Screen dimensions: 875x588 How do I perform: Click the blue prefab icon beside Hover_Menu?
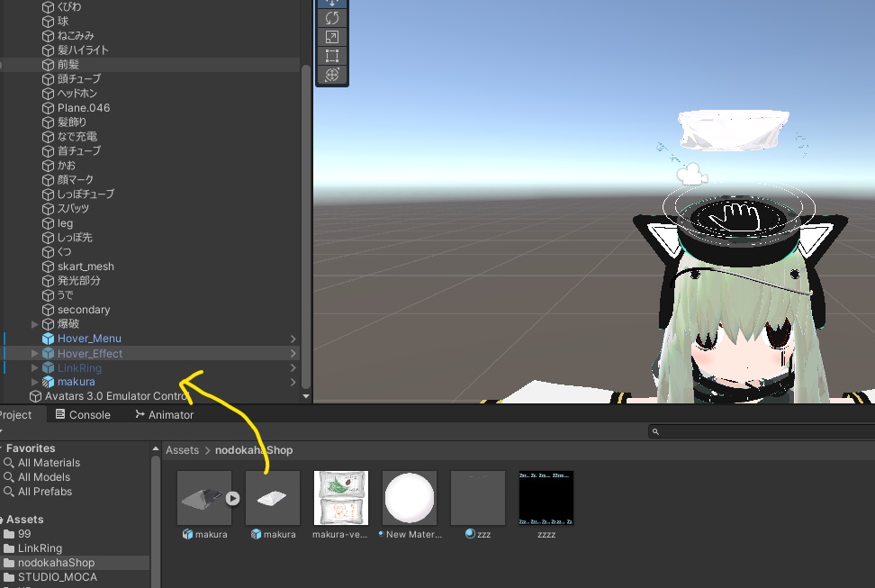pyautogui.click(x=48, y=339)
